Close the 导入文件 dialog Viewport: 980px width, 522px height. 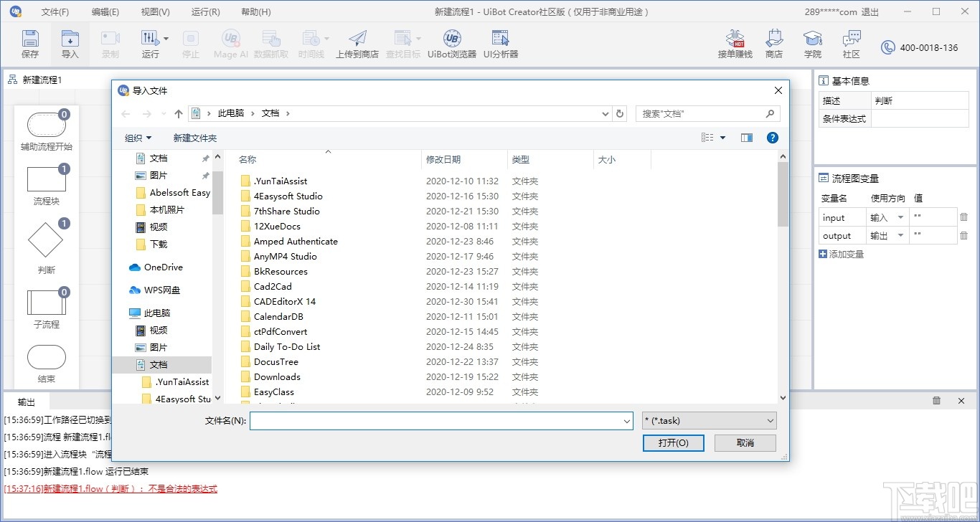coord(778,90)
